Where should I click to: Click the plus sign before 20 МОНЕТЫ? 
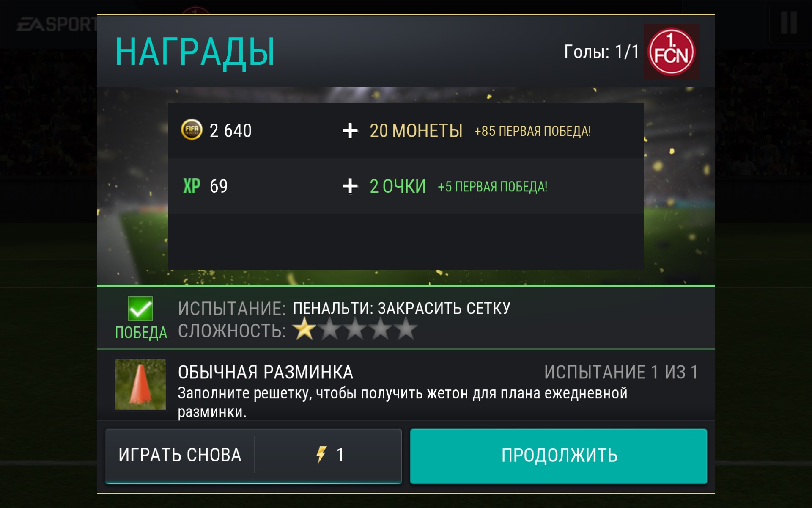click(x=350, y=130)
